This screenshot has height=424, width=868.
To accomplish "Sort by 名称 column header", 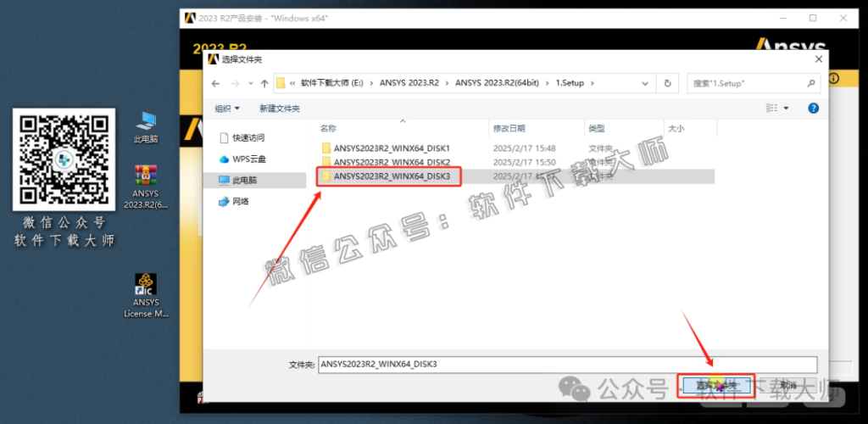I will (x=328, y=128).
